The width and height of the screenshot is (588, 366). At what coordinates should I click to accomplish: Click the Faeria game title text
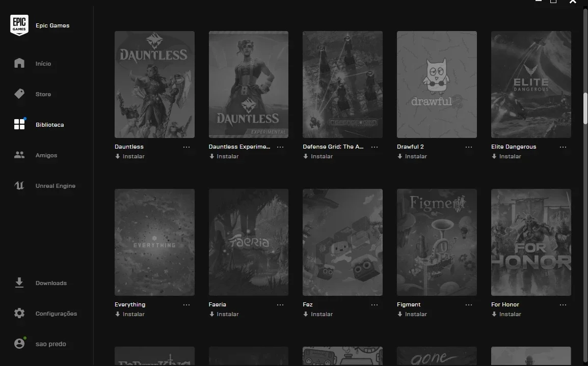coord(218,304)
